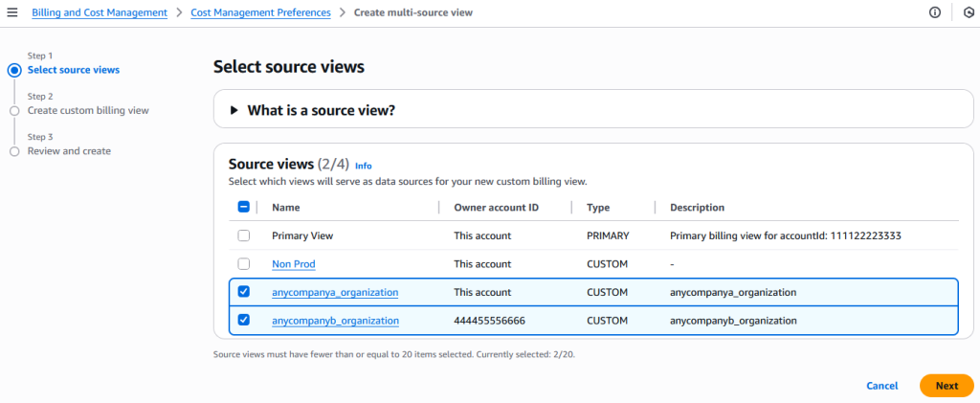Uncheck the anycompanyb_organization checkbox
980x403 pixels.
click(243, 321)
